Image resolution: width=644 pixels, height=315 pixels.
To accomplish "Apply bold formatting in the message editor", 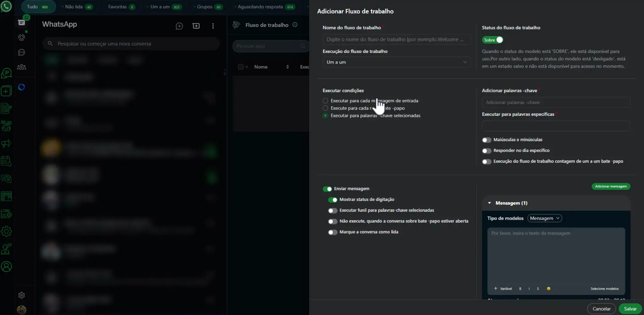I will click(520, 288).
